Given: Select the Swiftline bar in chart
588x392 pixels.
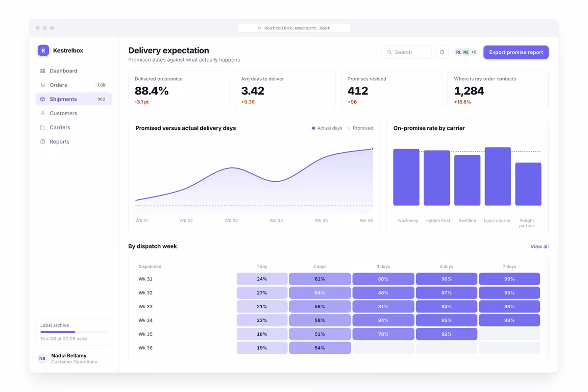Looking at the screenshot, I should [x=467, y=180].
